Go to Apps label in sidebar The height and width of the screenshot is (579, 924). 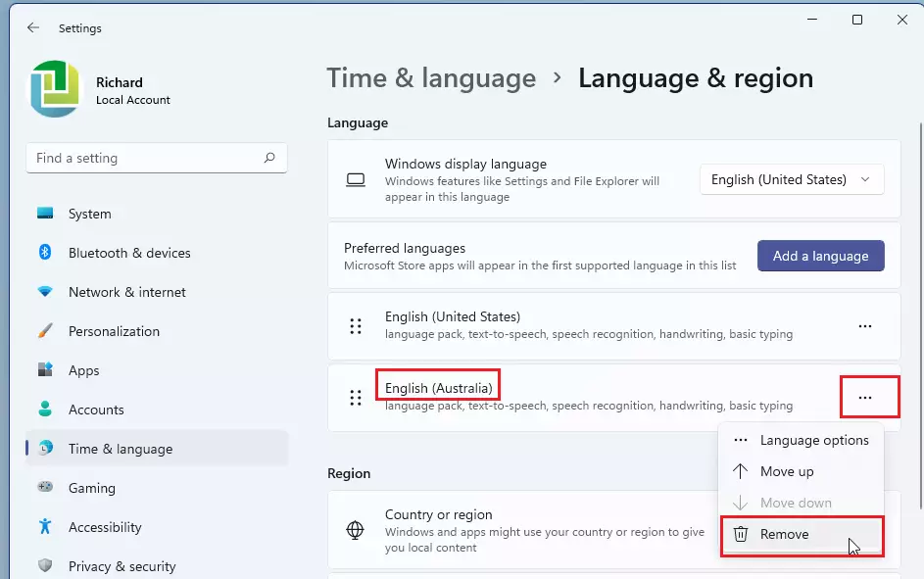[83, 370]
